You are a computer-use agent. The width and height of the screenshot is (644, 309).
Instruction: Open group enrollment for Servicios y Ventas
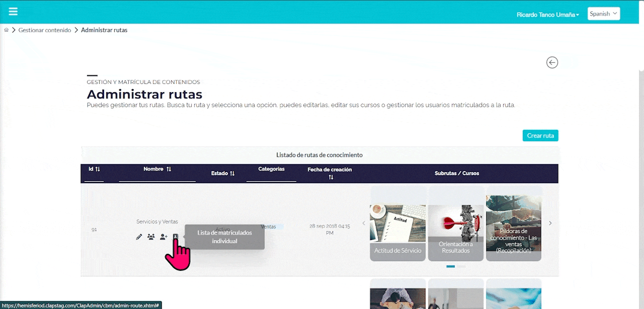(x=151, y=237)
